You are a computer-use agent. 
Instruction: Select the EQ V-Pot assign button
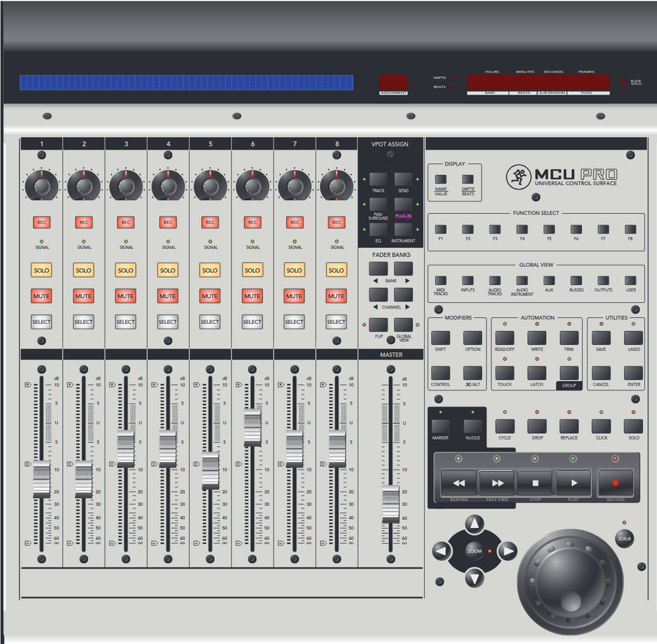point(378,229)
